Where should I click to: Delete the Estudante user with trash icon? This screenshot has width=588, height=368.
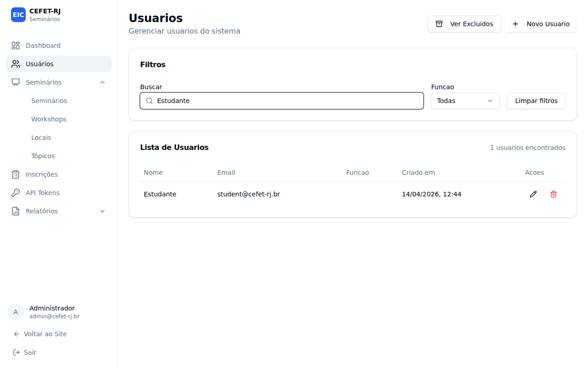(x=554, y=194)
